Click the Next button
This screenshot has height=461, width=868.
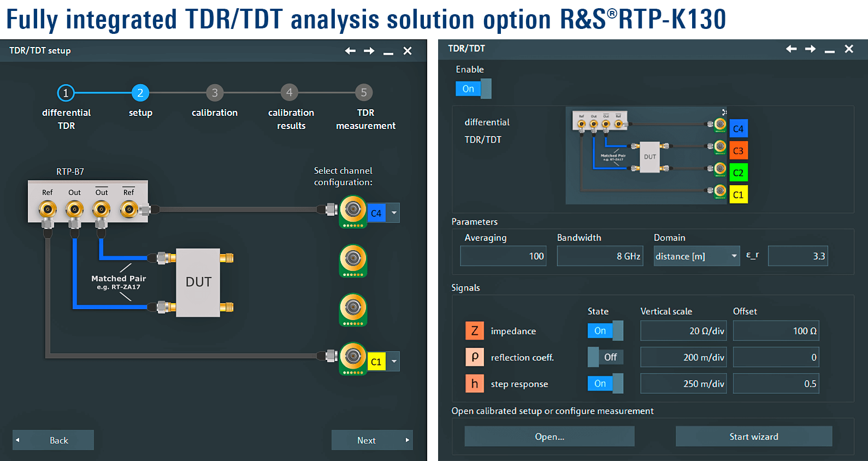[x=372, y=440]
